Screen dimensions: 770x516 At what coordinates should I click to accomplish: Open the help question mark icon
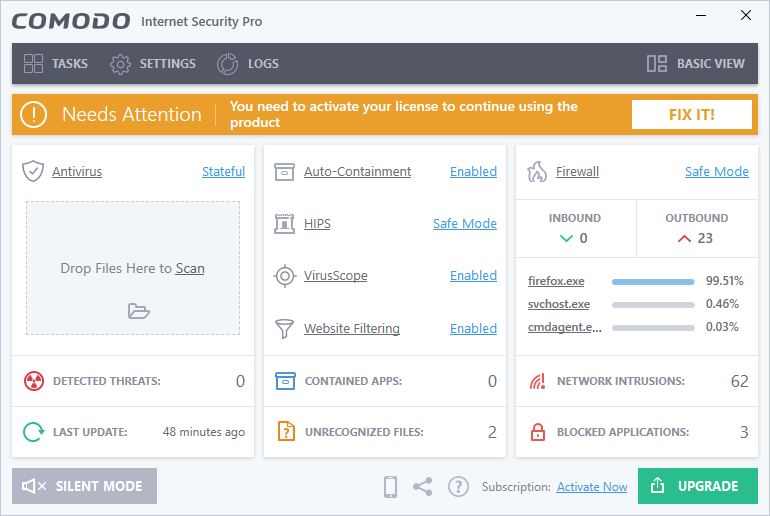point(458,487)
